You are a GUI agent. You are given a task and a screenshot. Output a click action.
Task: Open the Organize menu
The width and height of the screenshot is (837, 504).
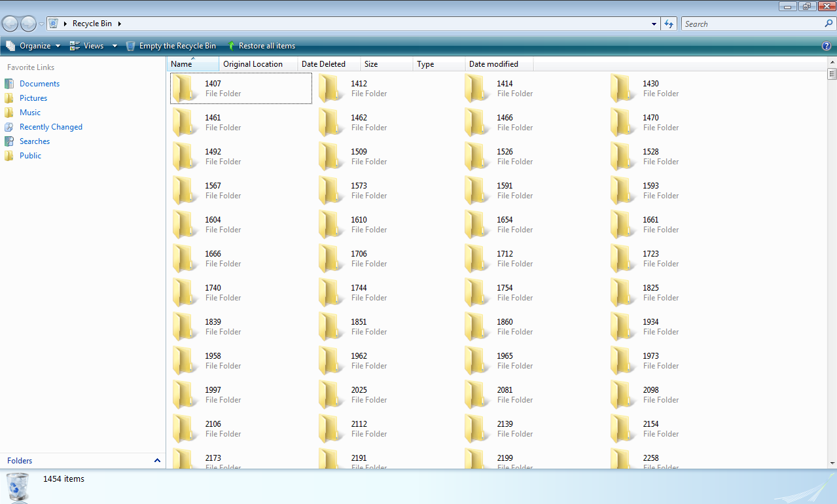click(33, 46)
